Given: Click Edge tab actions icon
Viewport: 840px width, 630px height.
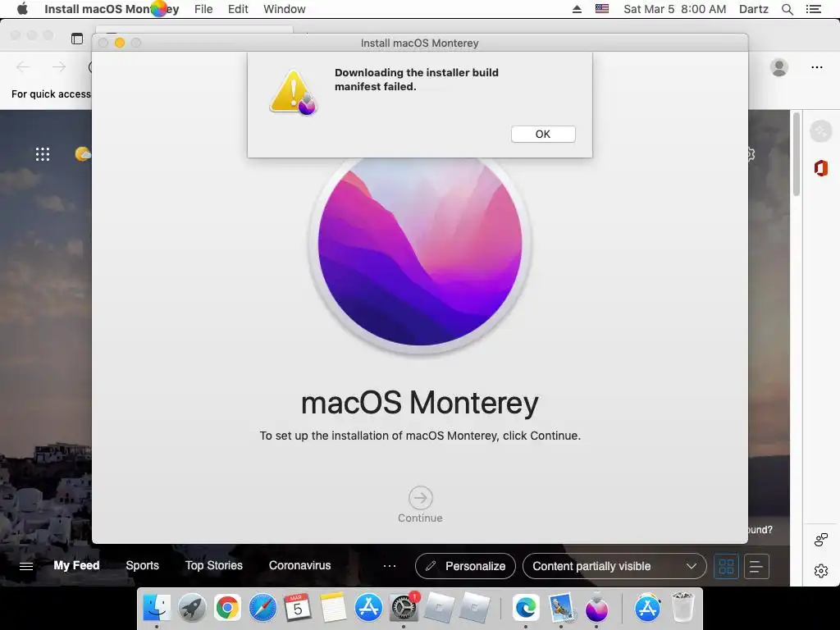Looking at the screenshot, I should coord(77,38).
